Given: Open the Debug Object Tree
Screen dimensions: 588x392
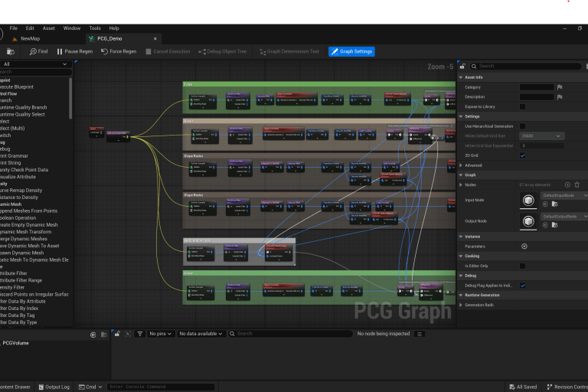Looking at the screenshot, I should 222,51.
